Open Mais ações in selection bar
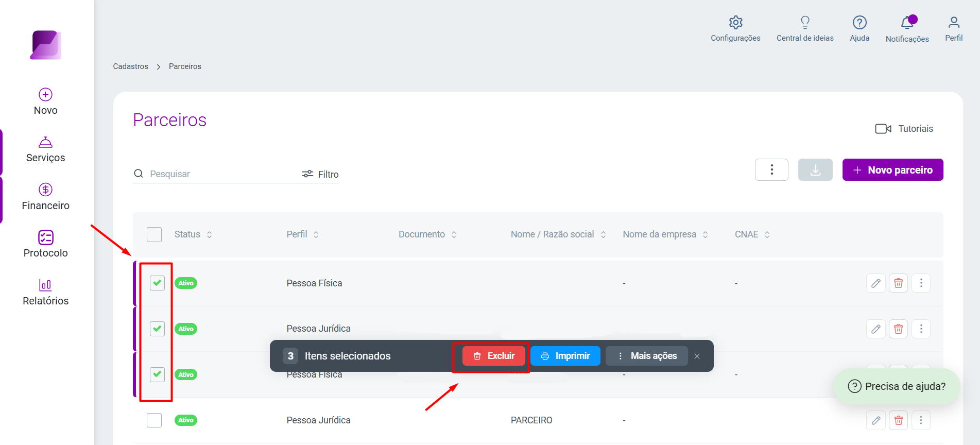 (x=647, y=356)
